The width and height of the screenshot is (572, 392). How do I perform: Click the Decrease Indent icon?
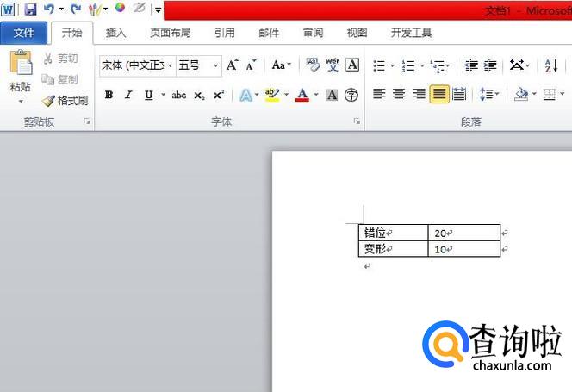pos(471,65)
